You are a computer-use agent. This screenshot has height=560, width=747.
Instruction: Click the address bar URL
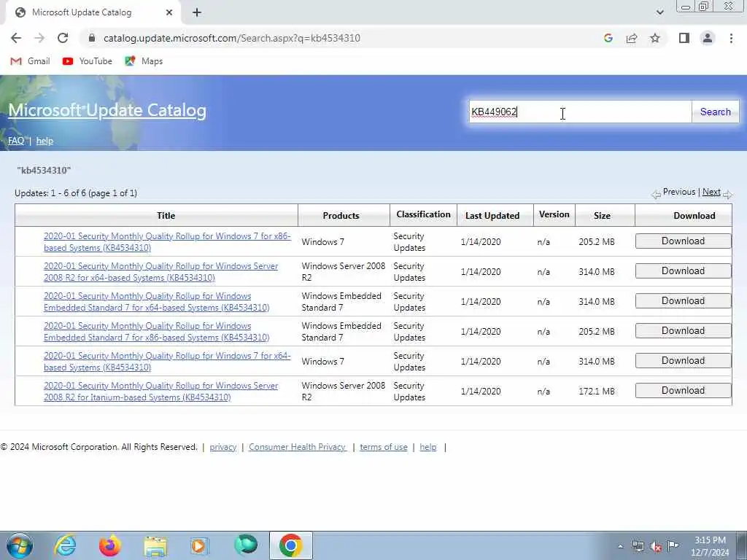coord(231,38)
